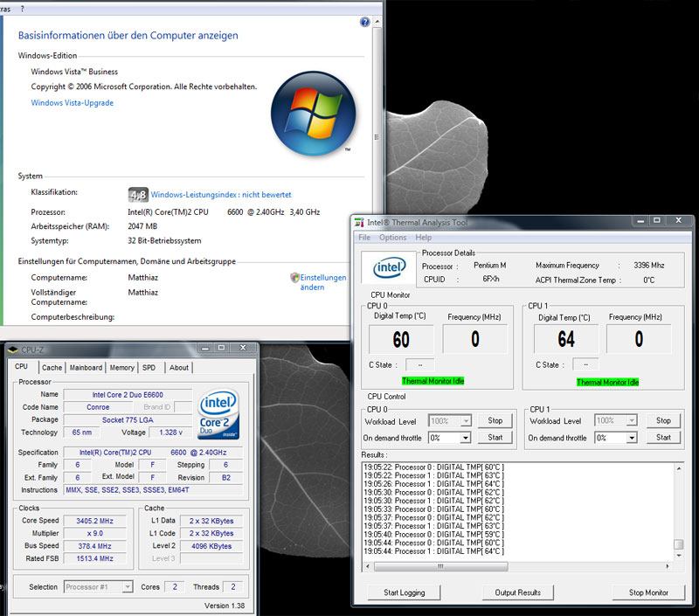The image size is (699, 616).
Task: Click the Start Logging button
Action: pyautogui.click(x=404, y=592)
